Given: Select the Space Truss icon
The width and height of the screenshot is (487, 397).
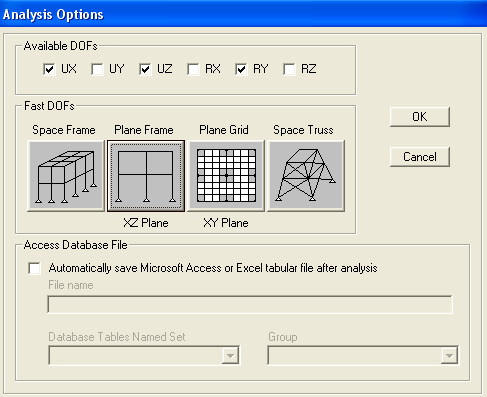Looking at the screenshot, I should click(306, 176).
